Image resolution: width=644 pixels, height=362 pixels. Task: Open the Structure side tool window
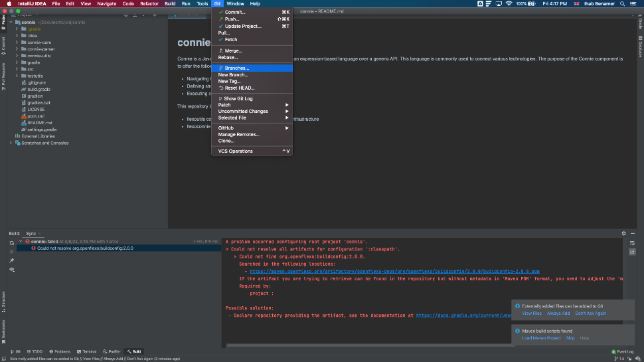pos(3,302)
